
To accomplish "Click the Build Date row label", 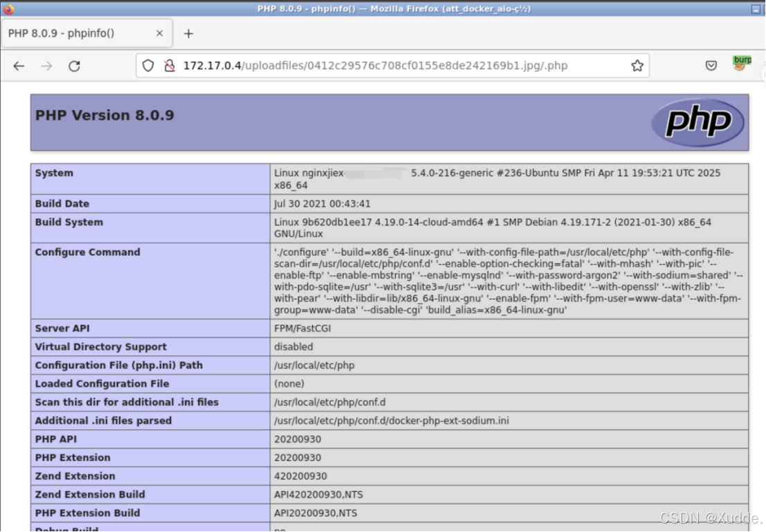I will pos(62,203).
